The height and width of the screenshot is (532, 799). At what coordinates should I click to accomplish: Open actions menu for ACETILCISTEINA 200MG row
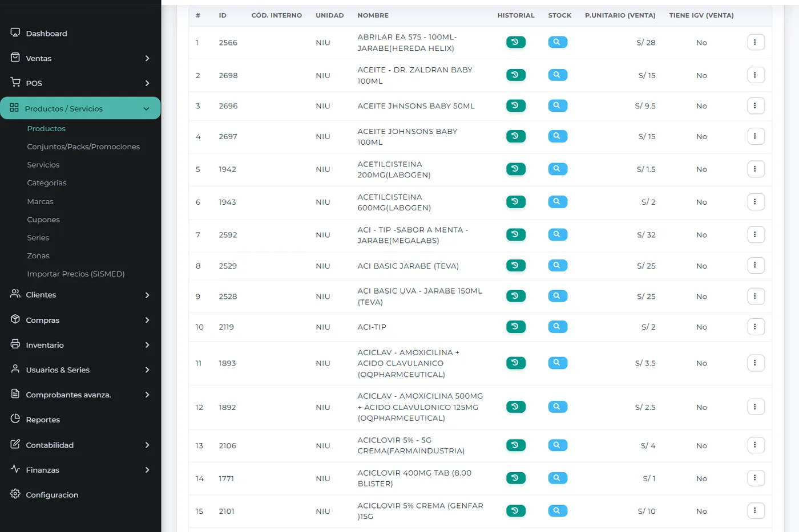[756, 169]
